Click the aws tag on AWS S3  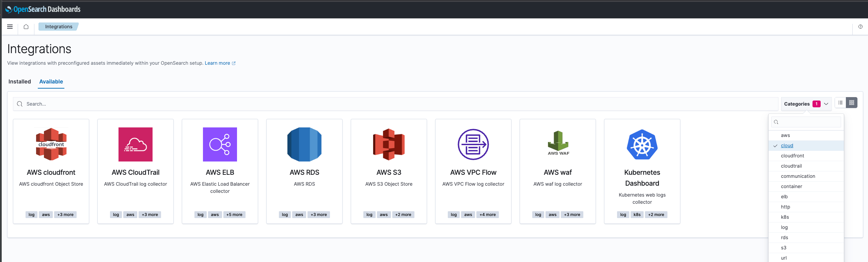(384, 215)
